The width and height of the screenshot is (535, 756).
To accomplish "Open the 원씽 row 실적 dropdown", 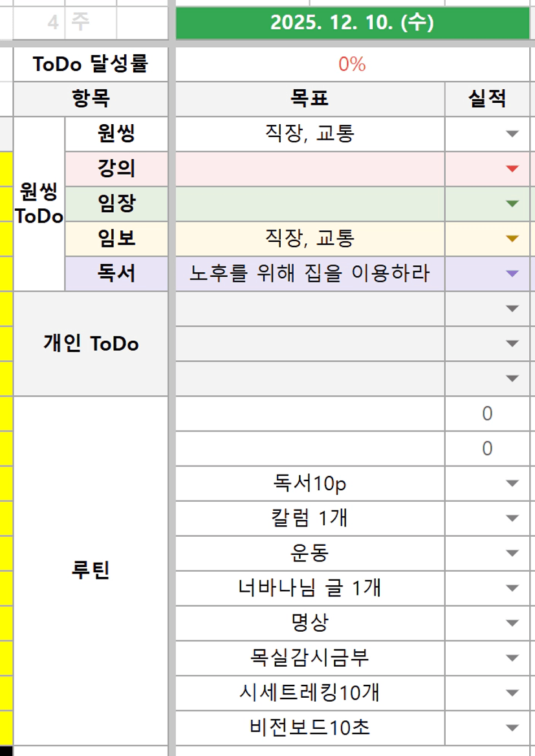I will click(x=512, y=135).
